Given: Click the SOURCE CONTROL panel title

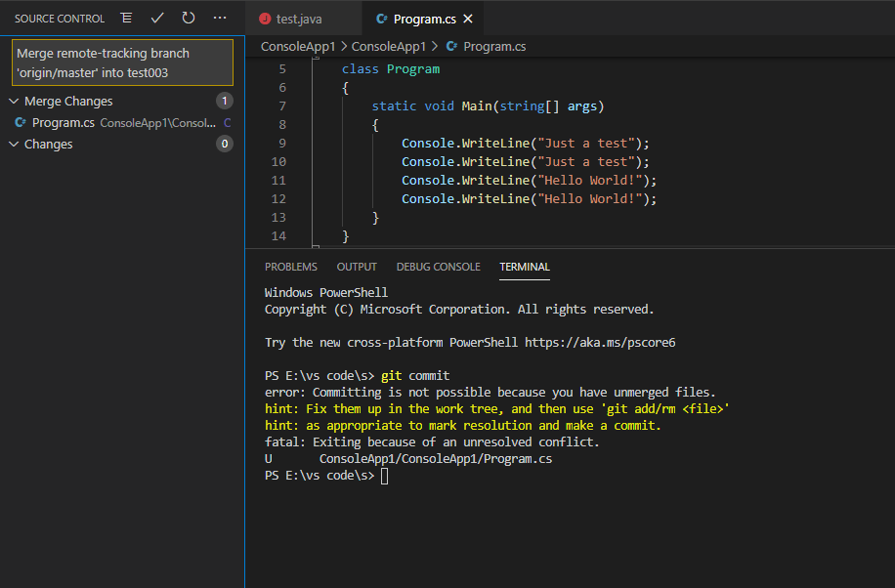Looking at the screenshot, I should [60, 19].
